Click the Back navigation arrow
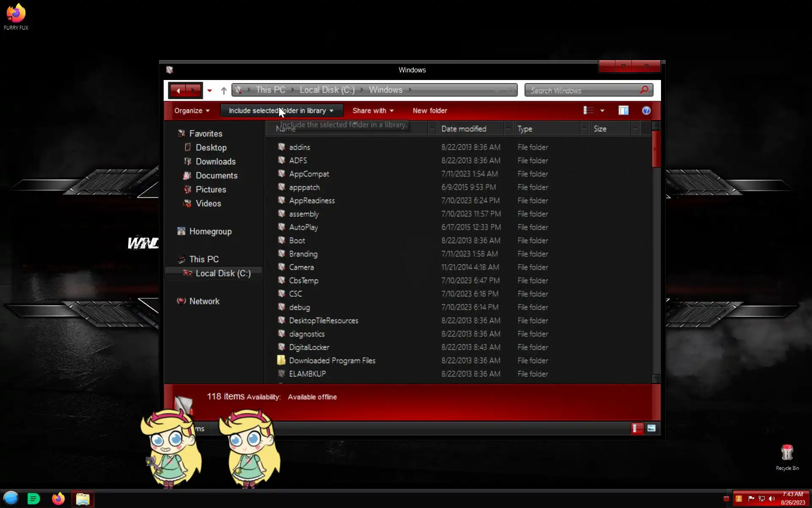 [x=178, y=90]
